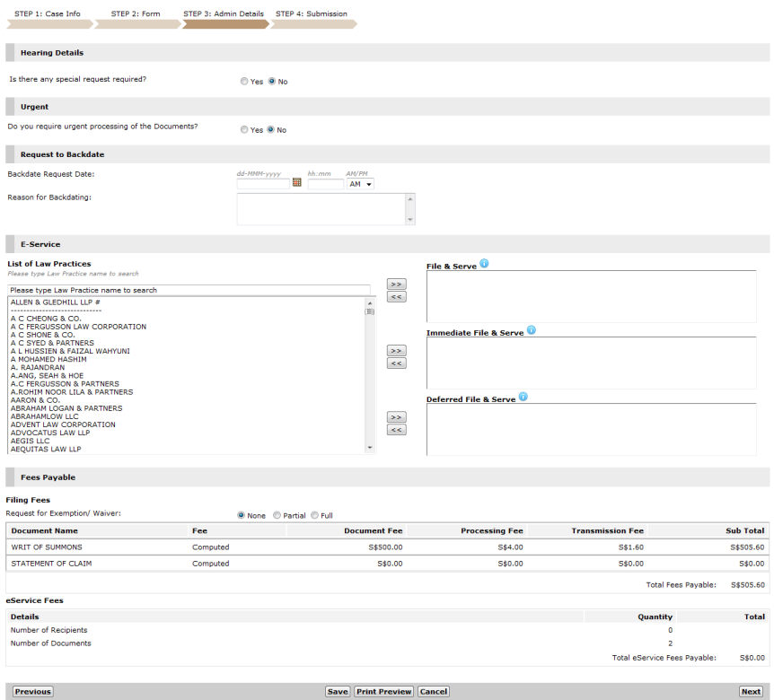Remove practice from File & Serve list
The image size is (774, 700).
[396, 297]
